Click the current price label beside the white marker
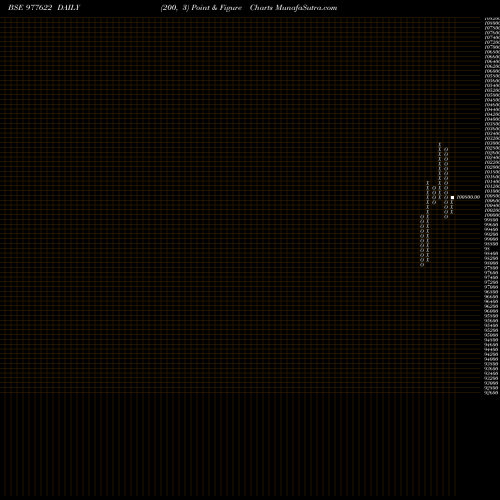Image resolution: width=500 pixels, height=500 pixels. point(468,197)
